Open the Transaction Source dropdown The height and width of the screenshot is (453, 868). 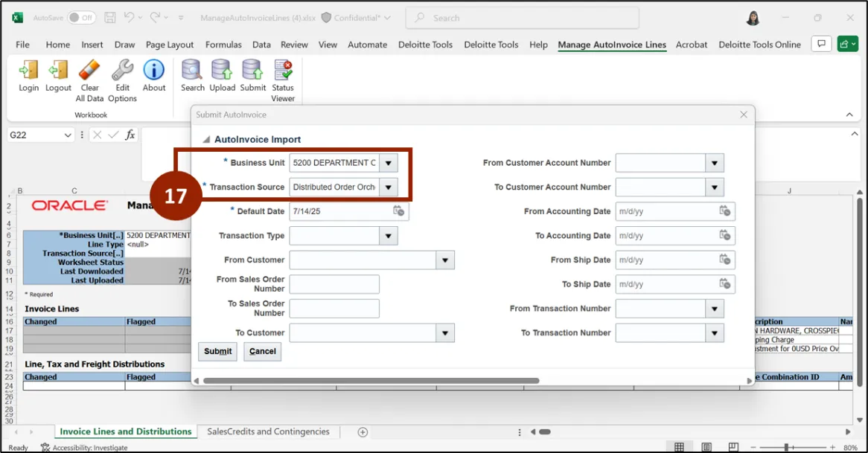[389, 187]
